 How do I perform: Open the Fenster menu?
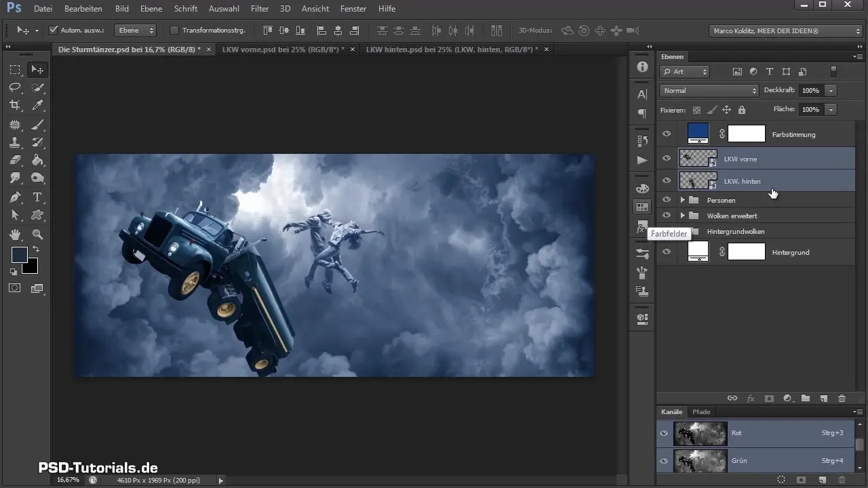click(353, 9)
